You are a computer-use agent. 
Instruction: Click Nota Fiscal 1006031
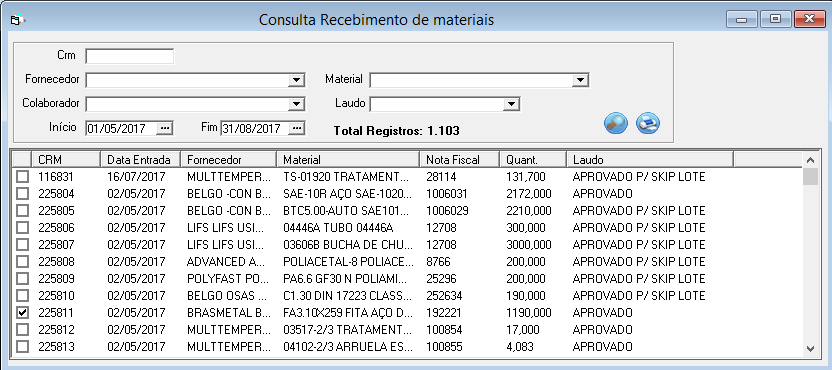tap(447, 194)
